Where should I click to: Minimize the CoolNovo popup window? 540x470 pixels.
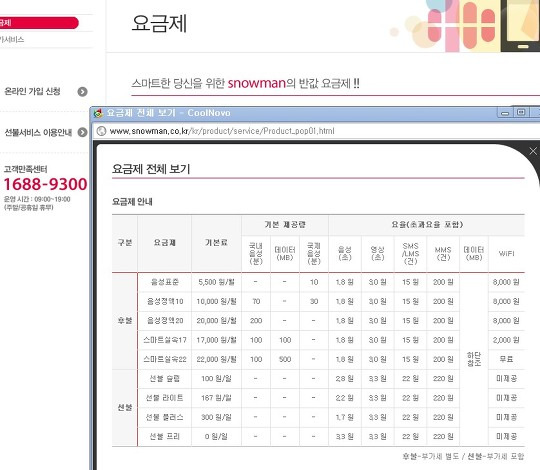tap(505, 113)
